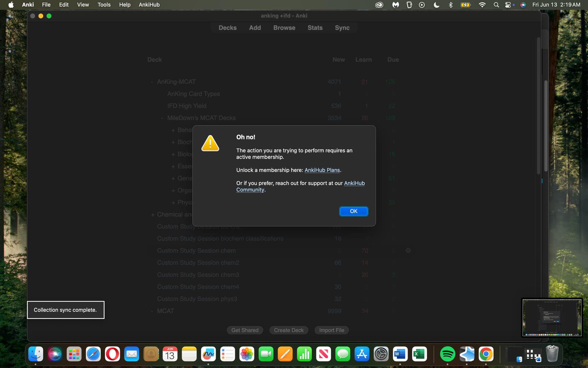Expand the Gene... subdeck plus sign

pos(173,178)
